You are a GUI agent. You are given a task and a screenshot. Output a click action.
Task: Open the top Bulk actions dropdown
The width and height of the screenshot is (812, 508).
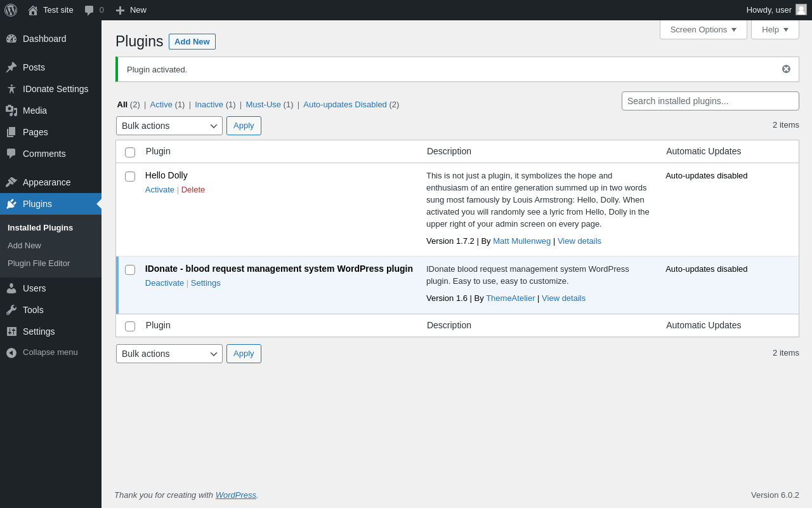click(169, 126)
